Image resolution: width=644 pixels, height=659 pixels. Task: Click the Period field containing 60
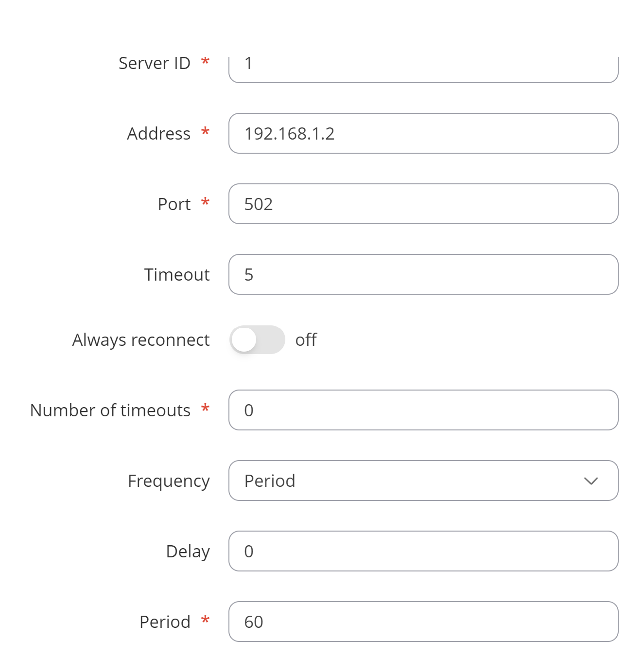point(423,622)
